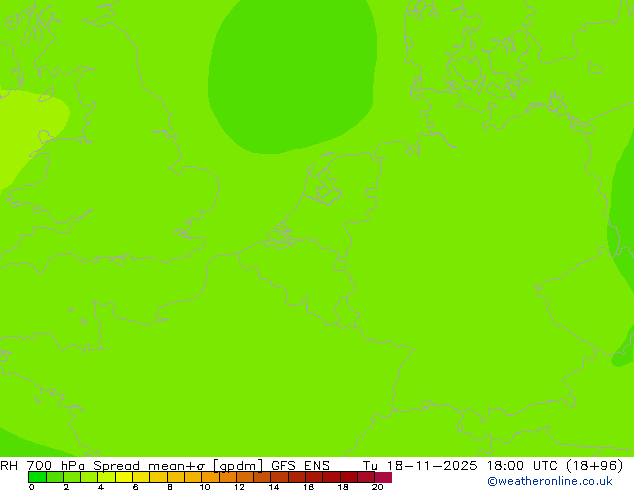Click the 'RH 700 hPa' title text
Image resolution: width=634 pixels, height=490 pixels.
pos(42,466)
